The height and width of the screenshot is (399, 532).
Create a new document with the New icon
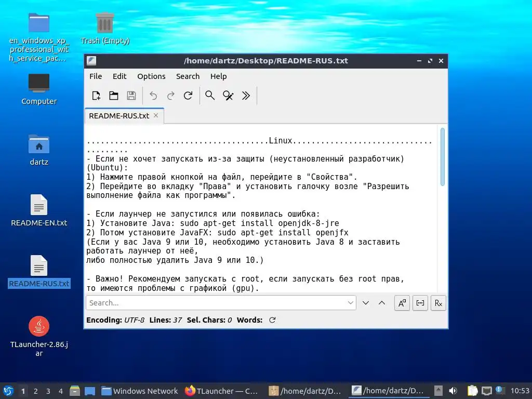coord(96,96)
